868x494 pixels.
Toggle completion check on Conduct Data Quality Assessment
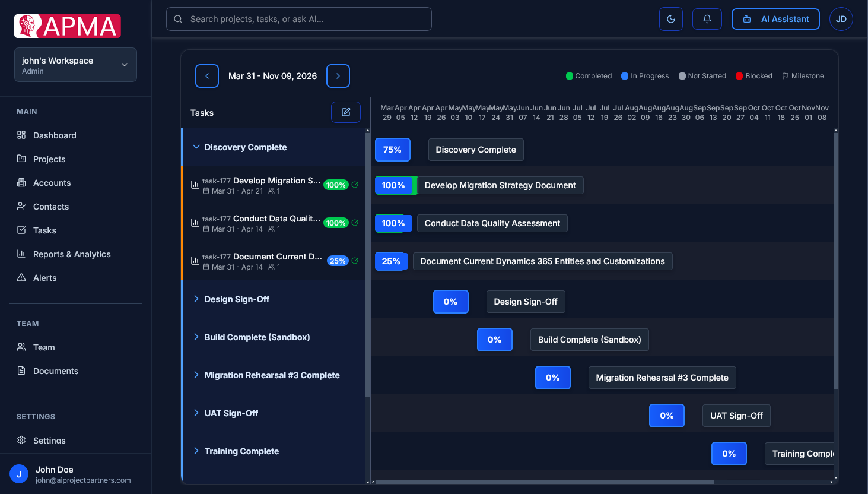(355, 223)
